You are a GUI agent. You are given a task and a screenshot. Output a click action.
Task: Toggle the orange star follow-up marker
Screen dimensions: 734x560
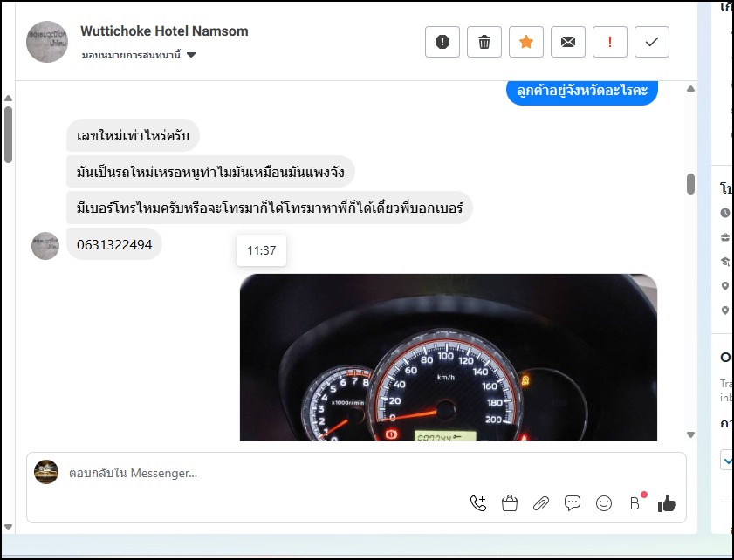coord(526,42)
